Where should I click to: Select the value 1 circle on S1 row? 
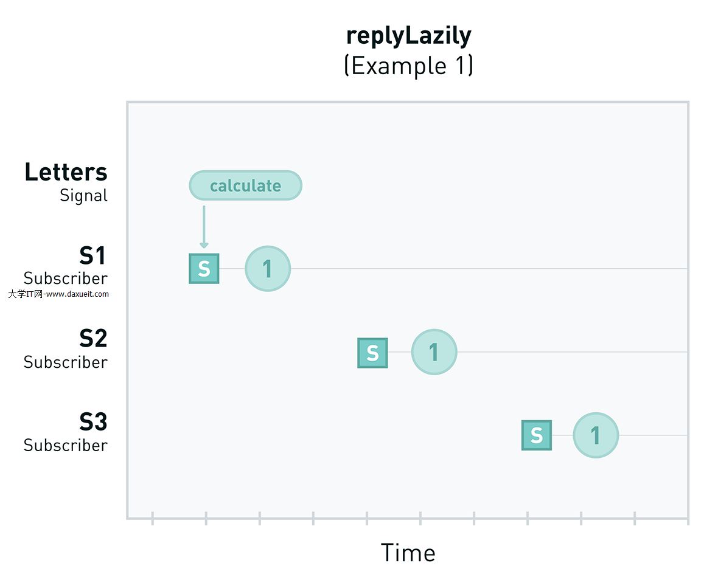pos(268,269)
